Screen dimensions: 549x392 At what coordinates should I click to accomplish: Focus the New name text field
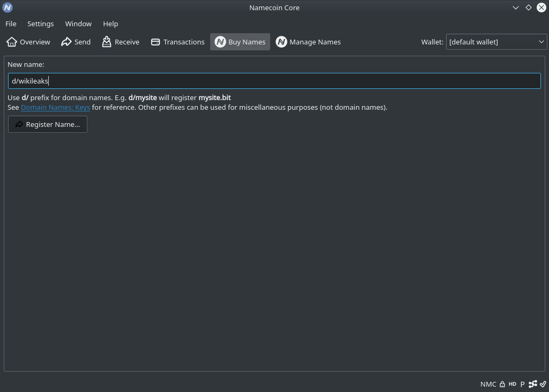(x=274, y=81)
